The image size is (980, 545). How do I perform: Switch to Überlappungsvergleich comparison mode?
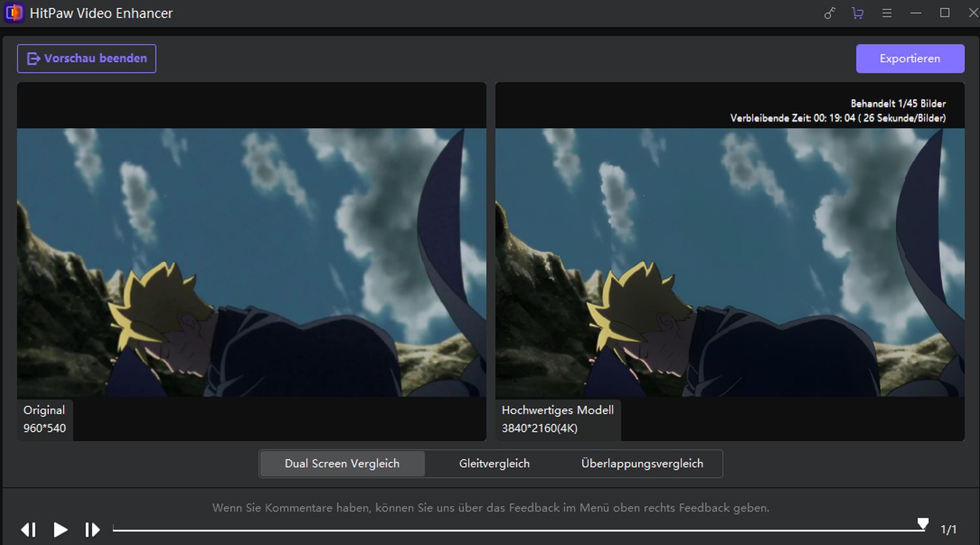click(642, 463)
